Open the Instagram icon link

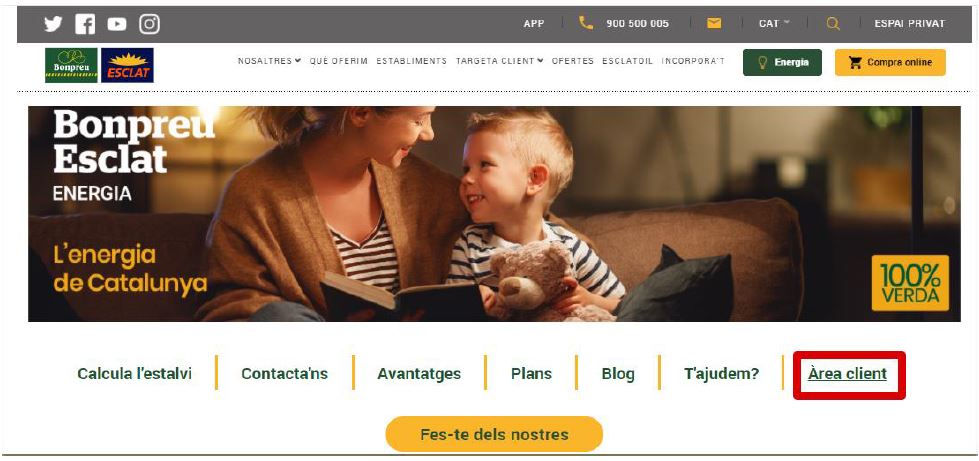click(149, 24)
